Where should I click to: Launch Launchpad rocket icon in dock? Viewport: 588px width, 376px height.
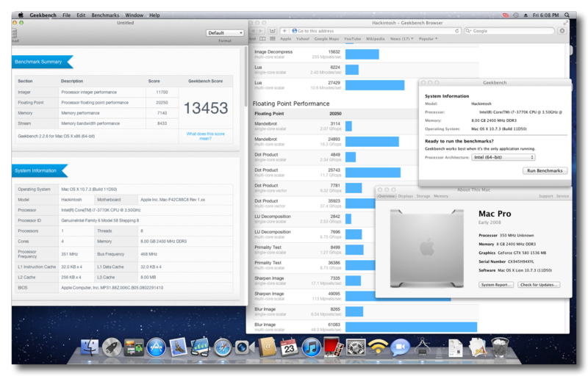(112, 347)
